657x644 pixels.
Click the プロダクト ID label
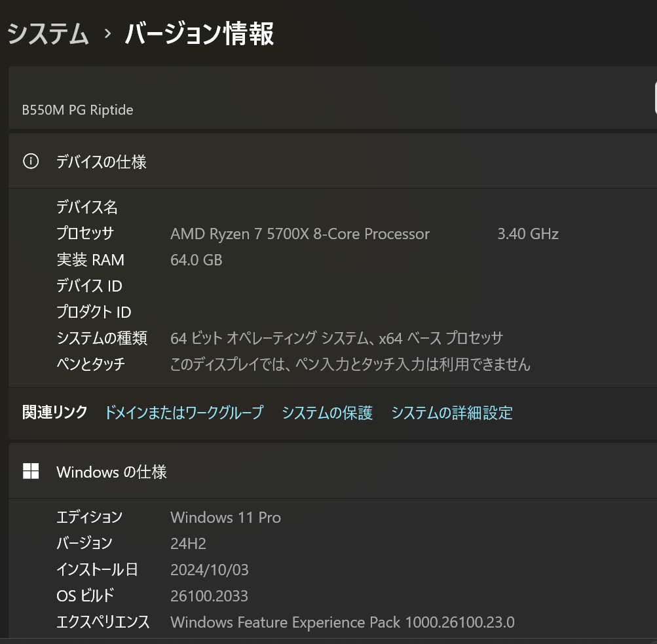[x=94, y=312]
